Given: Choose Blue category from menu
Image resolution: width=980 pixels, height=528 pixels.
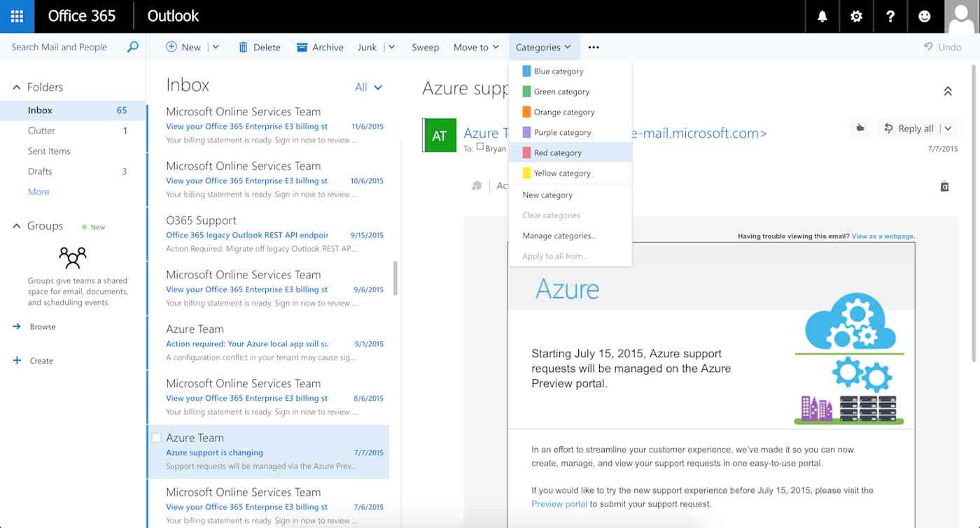Looking at the screenshot, I should (570, 71).
